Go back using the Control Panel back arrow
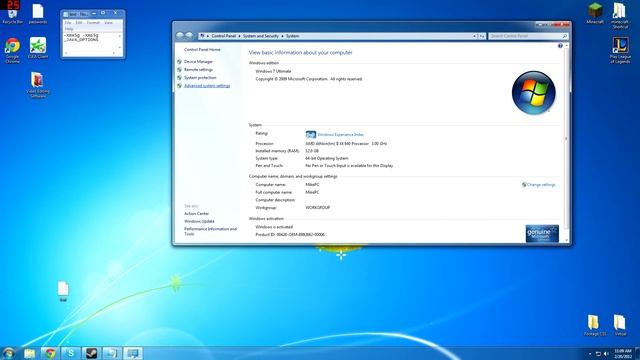The width and height of the screenshot is (640, 360). 180,36
